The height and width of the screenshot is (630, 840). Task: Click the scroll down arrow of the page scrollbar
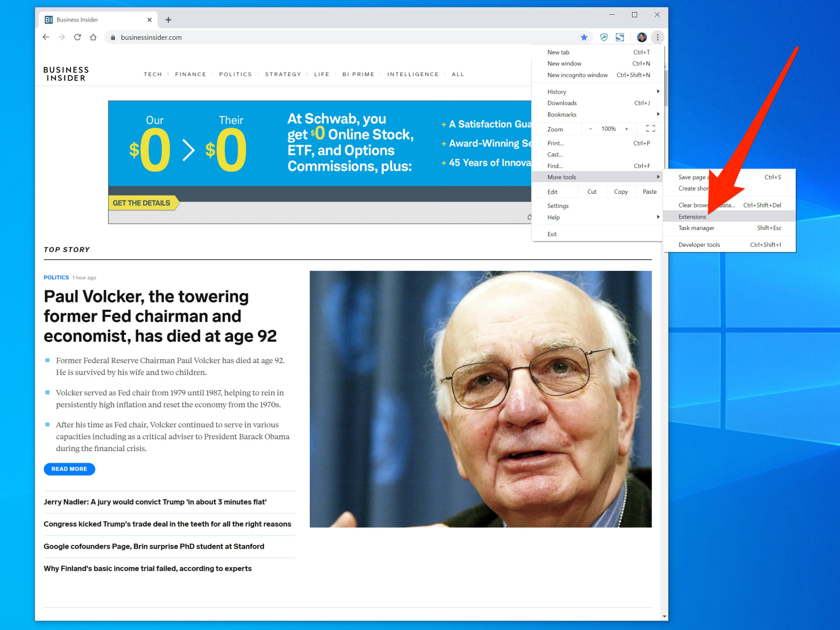coord(665,616)
